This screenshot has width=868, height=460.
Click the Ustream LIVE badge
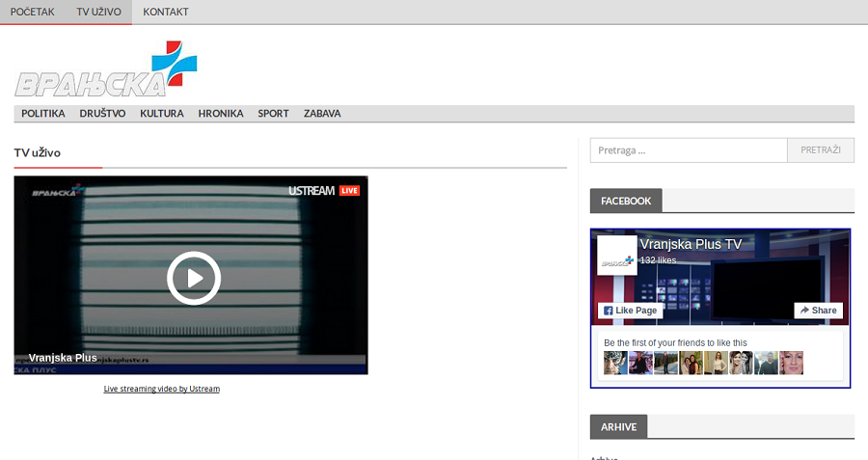click(x=323, y=191)
